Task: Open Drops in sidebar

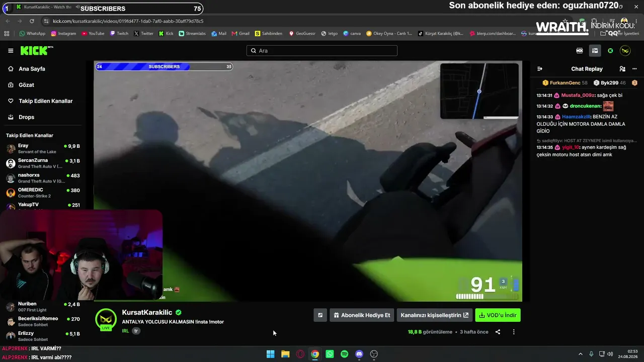Action: click(x=27, y=117)
